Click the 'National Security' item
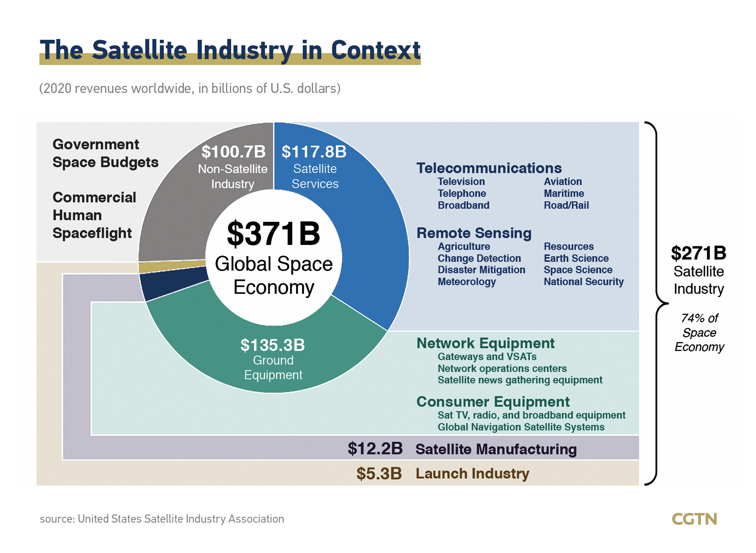The height and width of the screenshot is (553, 756). (584, 282)
